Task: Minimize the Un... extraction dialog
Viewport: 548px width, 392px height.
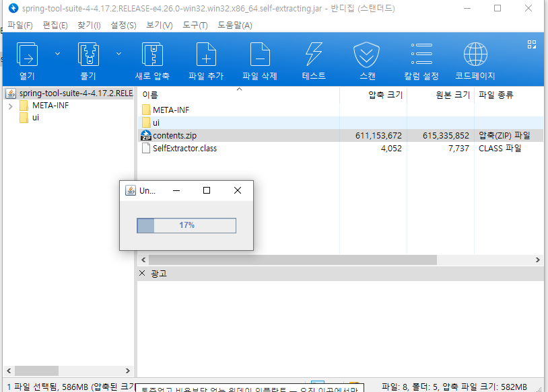Action: (x=176, y=190)
